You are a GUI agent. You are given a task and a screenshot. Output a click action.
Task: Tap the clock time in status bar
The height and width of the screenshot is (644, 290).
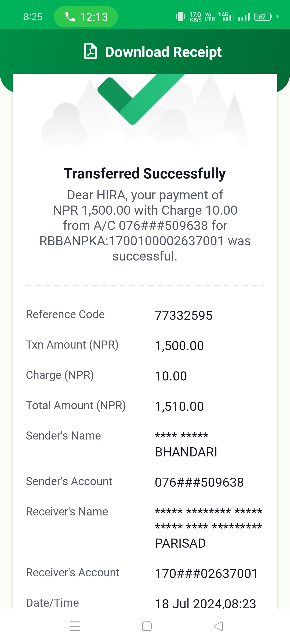pos(33,17)
